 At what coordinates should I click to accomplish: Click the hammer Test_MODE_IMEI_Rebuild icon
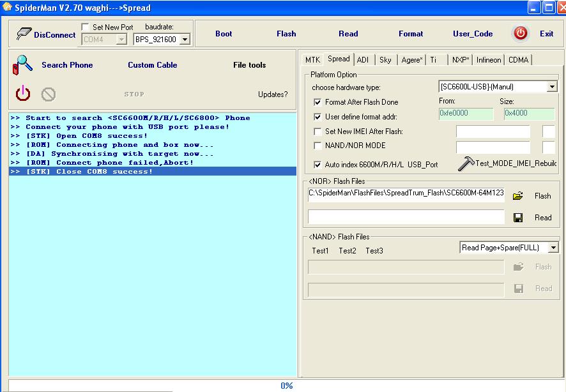466,163
